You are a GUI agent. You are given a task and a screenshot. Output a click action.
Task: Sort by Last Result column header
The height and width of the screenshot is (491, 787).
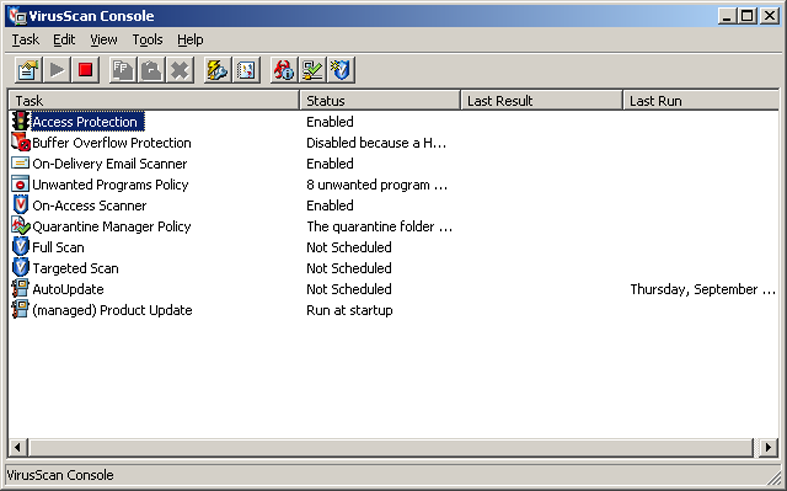pyautogui.click(x=541, y=101)
